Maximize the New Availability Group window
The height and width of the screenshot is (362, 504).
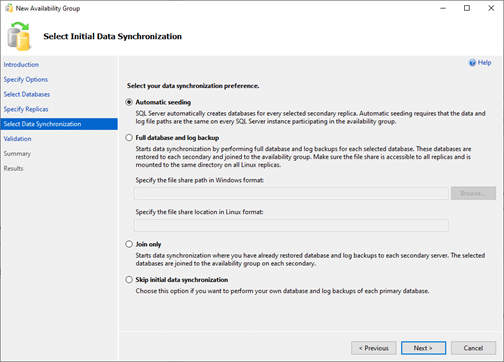click(467, 8)
